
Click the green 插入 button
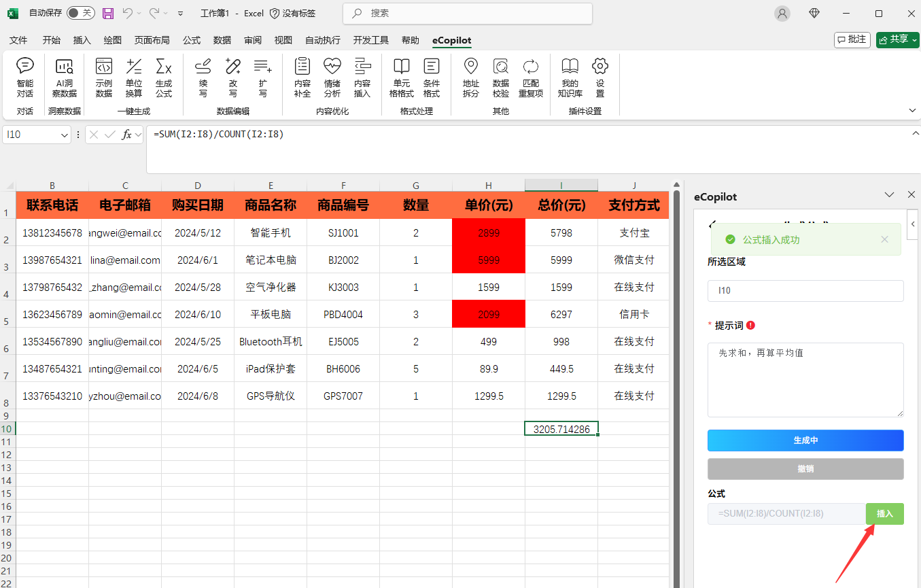[x=884, y=514]
